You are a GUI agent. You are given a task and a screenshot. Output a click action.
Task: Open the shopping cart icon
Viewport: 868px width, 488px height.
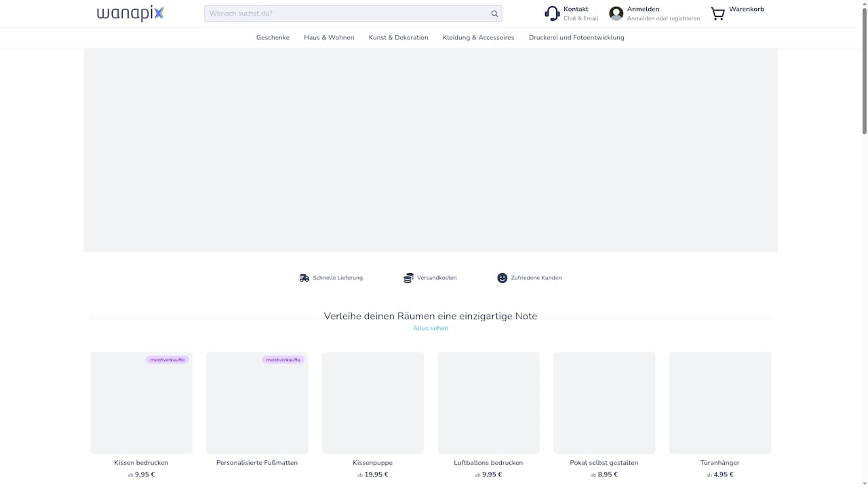(x=717, y=14)
